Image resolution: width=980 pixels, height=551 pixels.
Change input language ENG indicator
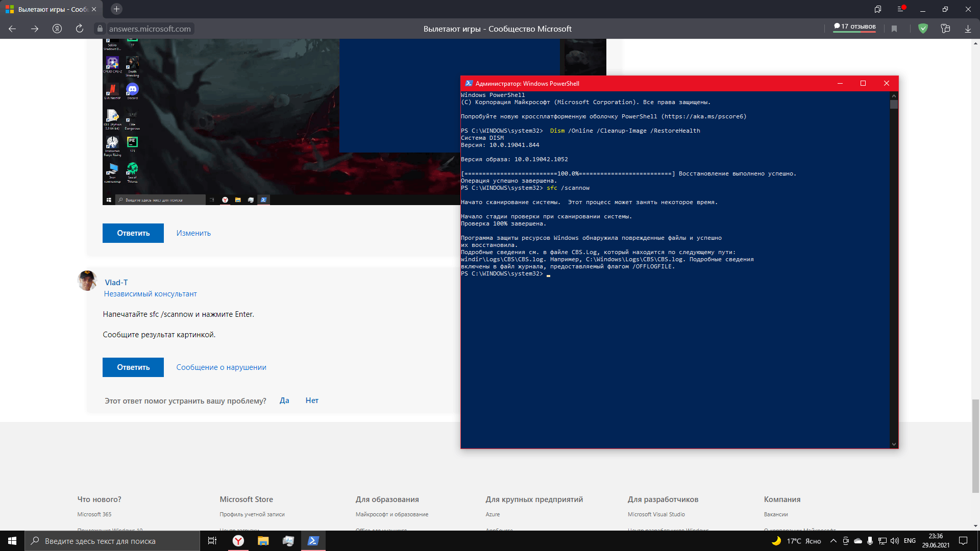(910, 541)
